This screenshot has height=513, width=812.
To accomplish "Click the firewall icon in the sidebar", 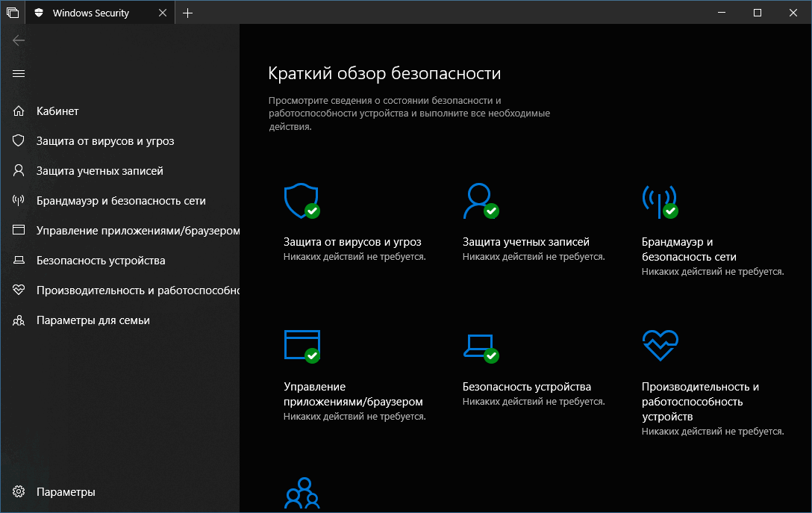I will (19, 200).
